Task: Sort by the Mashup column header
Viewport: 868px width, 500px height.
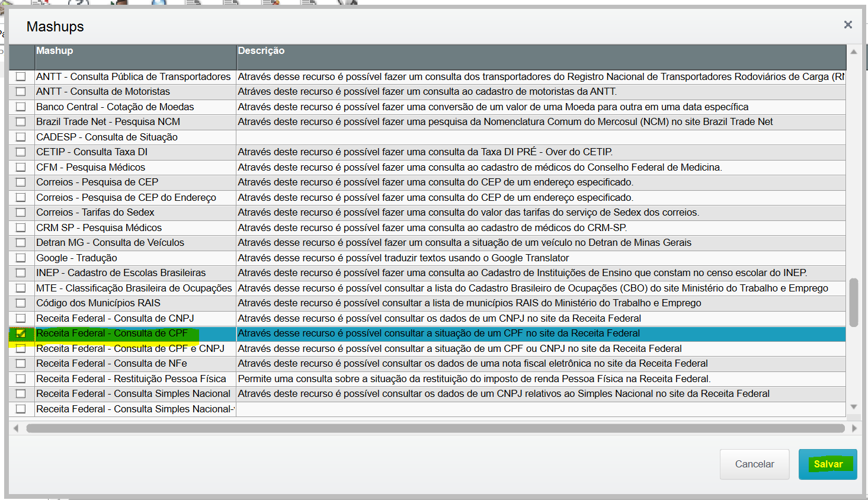Action: pos(136,57)
